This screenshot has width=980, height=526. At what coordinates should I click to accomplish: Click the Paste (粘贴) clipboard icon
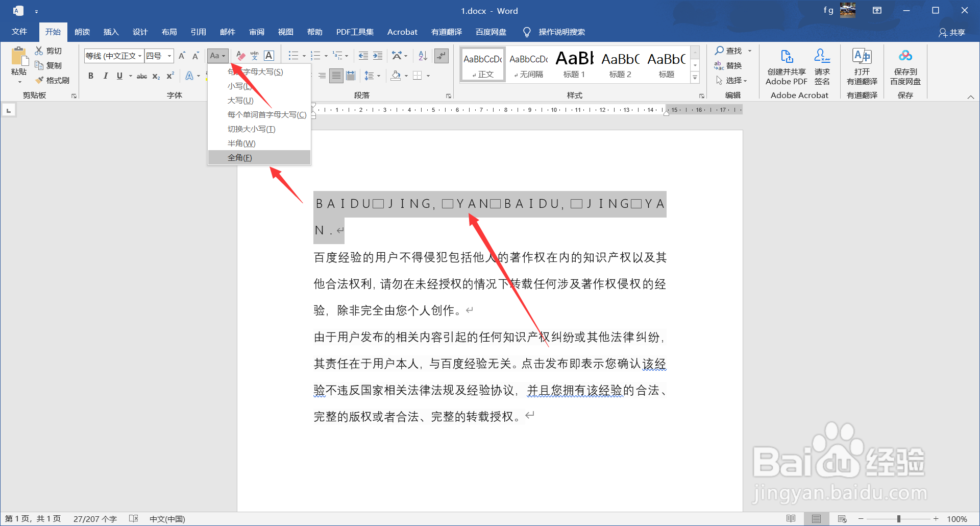pyautogui.click(x=19, y=56)
